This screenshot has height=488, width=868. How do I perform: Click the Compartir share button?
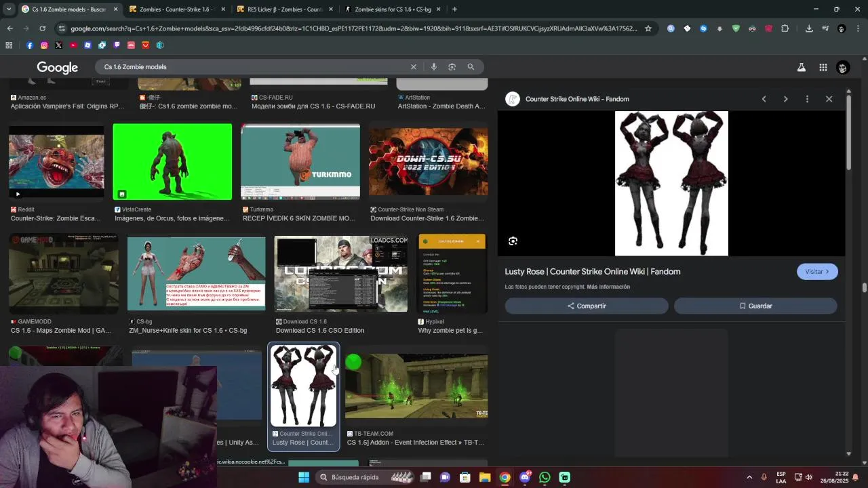pos(587,306)
